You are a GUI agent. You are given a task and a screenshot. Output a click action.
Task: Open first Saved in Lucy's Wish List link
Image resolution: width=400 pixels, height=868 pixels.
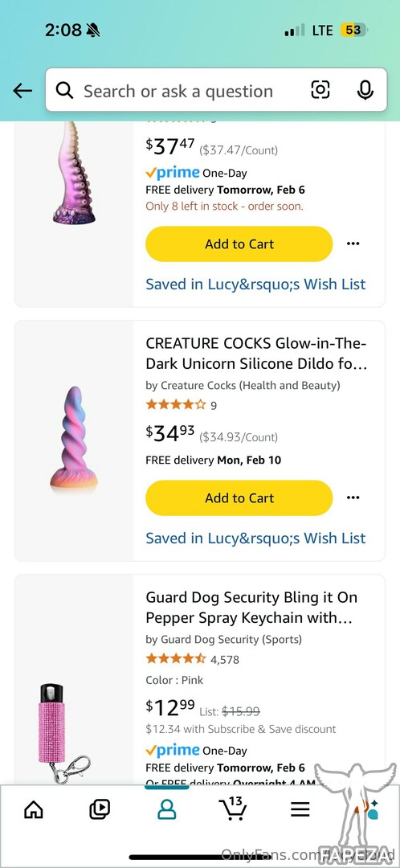pyautogui.click(x=255, y=285)
